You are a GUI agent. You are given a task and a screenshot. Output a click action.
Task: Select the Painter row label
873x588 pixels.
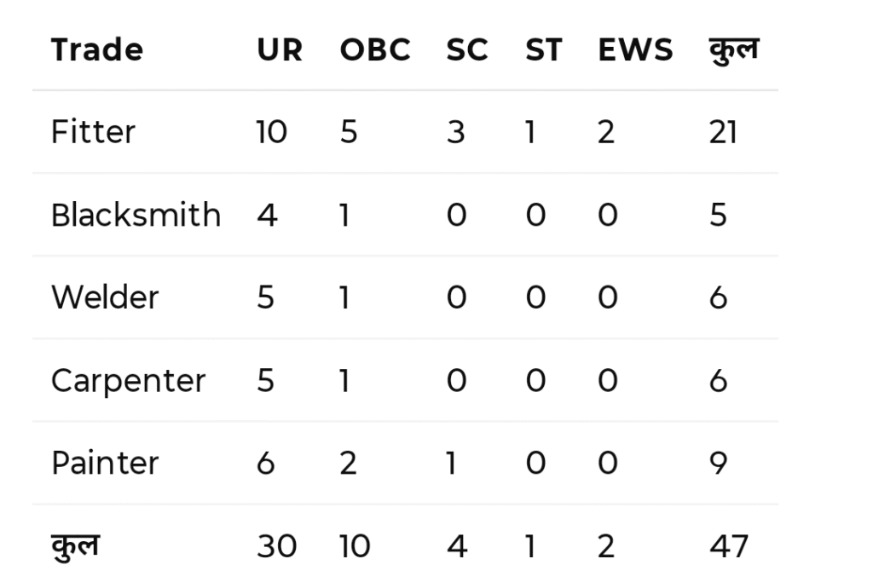pos(104,463)
